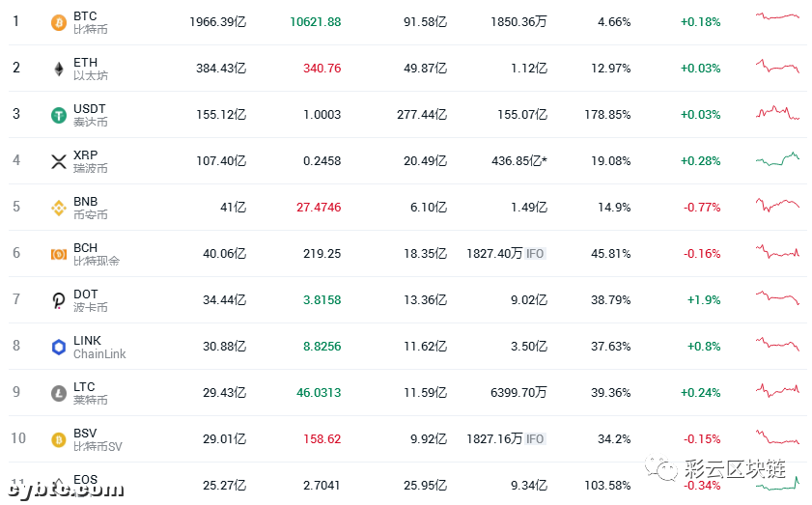The width and height of the screenshot is (812, 505).
Task: Click the yellow BNB Binance icon
Action: 59,208
